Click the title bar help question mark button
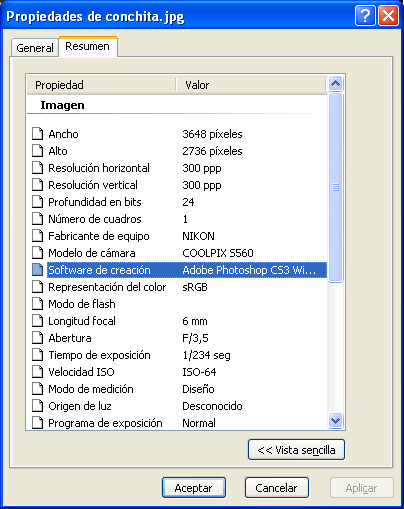404x509 pixels. click(365, 16)
